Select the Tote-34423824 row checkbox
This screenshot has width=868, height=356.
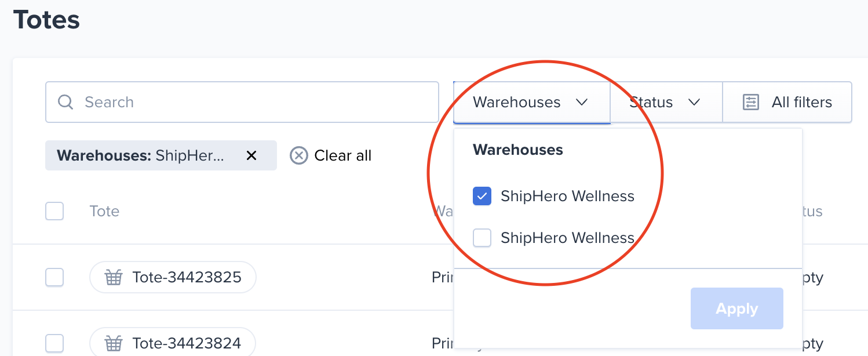point(54,343)
